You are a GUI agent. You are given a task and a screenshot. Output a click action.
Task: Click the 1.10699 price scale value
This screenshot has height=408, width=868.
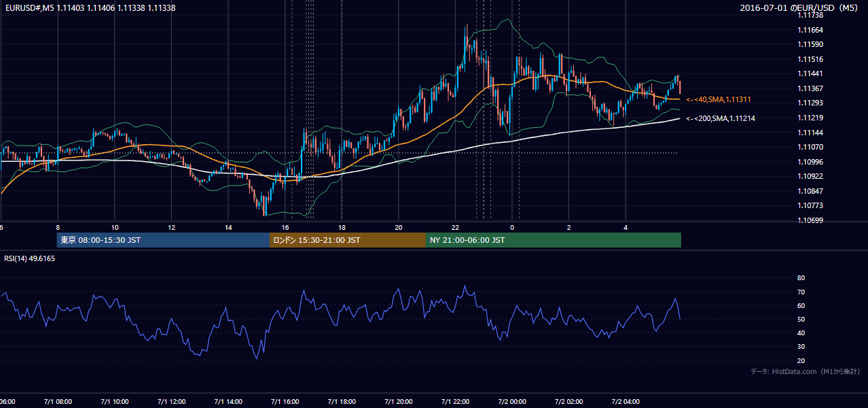(810, 220)
